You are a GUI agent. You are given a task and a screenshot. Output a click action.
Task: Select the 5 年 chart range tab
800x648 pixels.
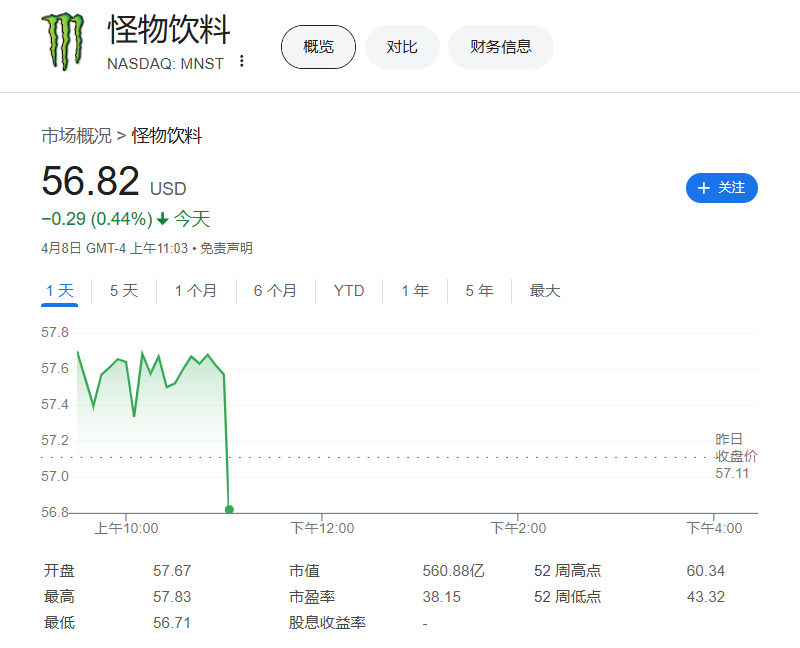(479, 291)
